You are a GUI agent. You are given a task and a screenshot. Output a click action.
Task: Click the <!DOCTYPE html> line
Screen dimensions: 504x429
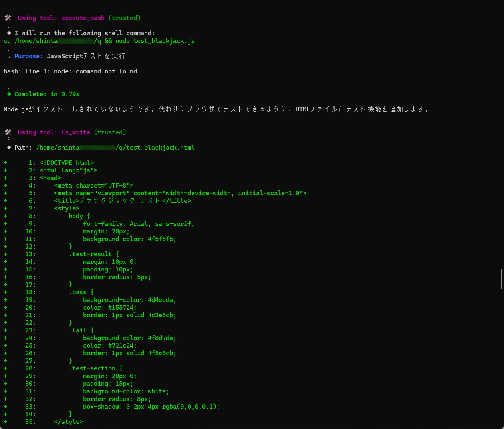click(67, 163)
